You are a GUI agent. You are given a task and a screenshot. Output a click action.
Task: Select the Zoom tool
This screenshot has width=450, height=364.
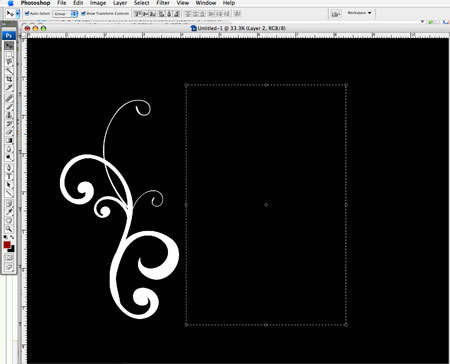[9, 229]
